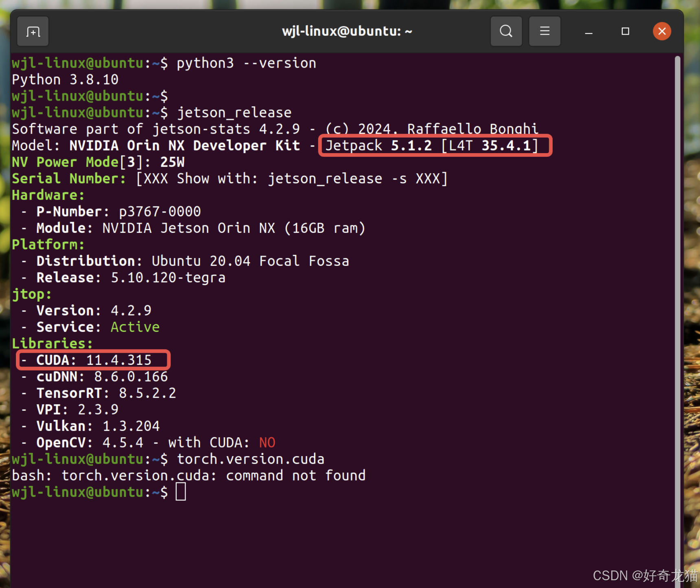Maximize the terminal window
Viewport: 700px width, 588px height.
(626, 31)
